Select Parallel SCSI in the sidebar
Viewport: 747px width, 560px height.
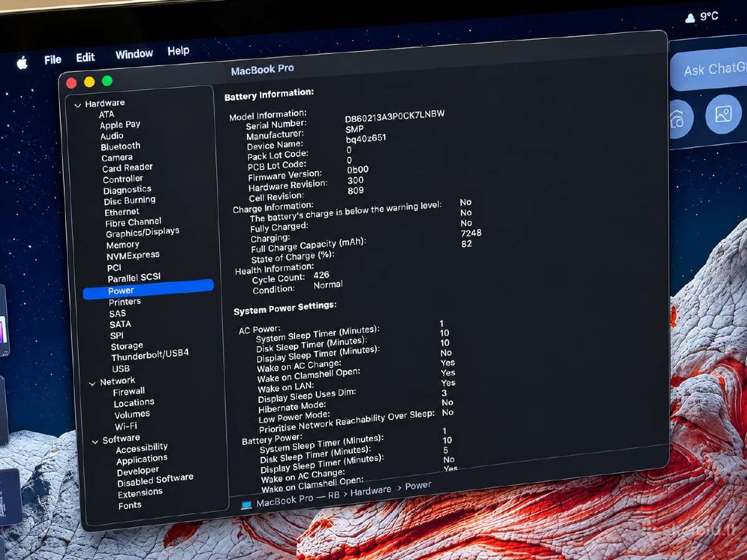[134, 278]
